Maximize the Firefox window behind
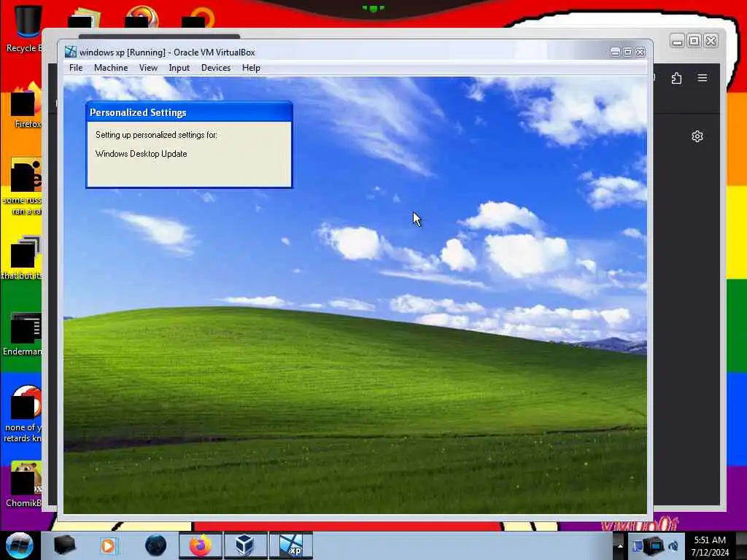The image size is (747, 560). click(x=694, y=41)
